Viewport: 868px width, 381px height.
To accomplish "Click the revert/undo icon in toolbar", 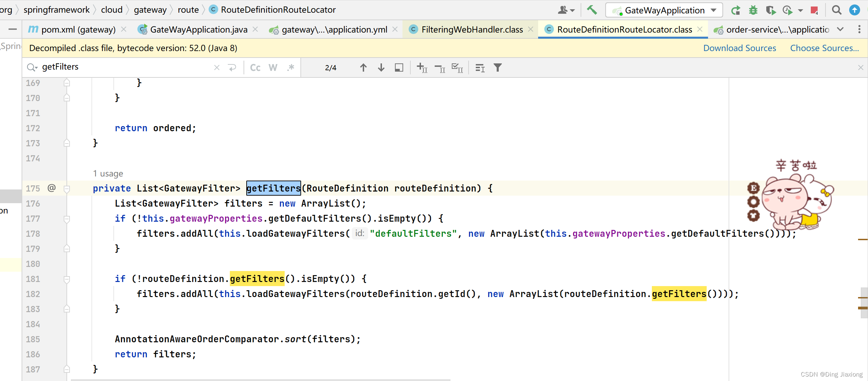I will pos(232,67).
